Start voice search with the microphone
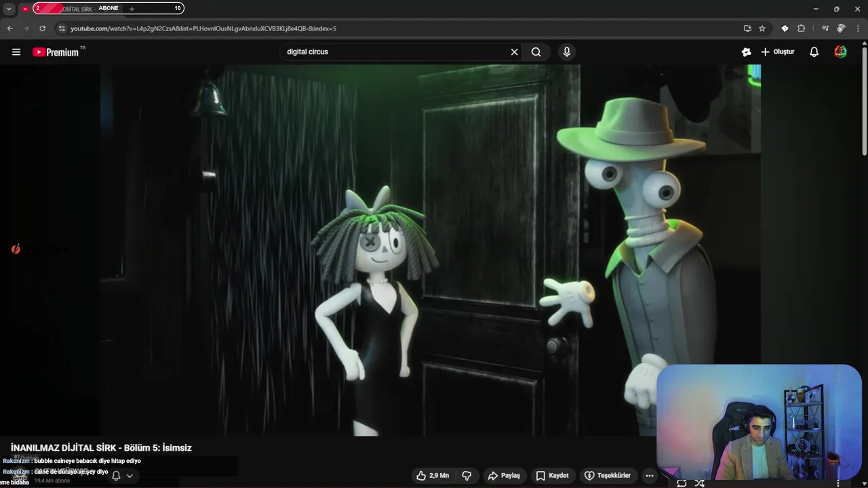The width and height of the screenshot is (868, 488). (567, 52)
